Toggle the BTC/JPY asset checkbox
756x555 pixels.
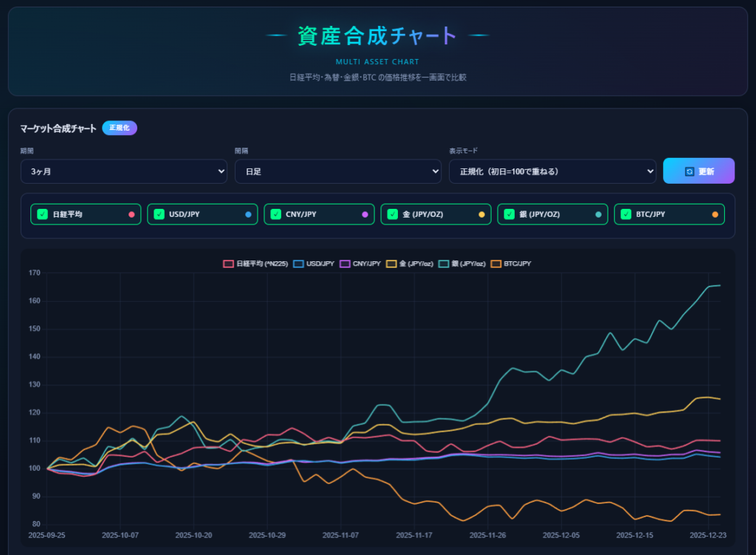tap(626, 215)
